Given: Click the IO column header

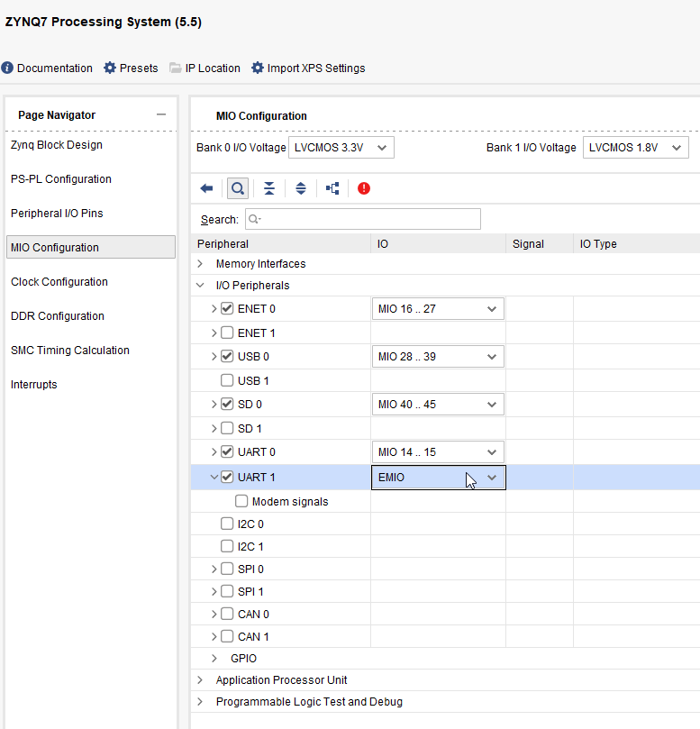Looking at the screenshot, I should tap(439, 243).
